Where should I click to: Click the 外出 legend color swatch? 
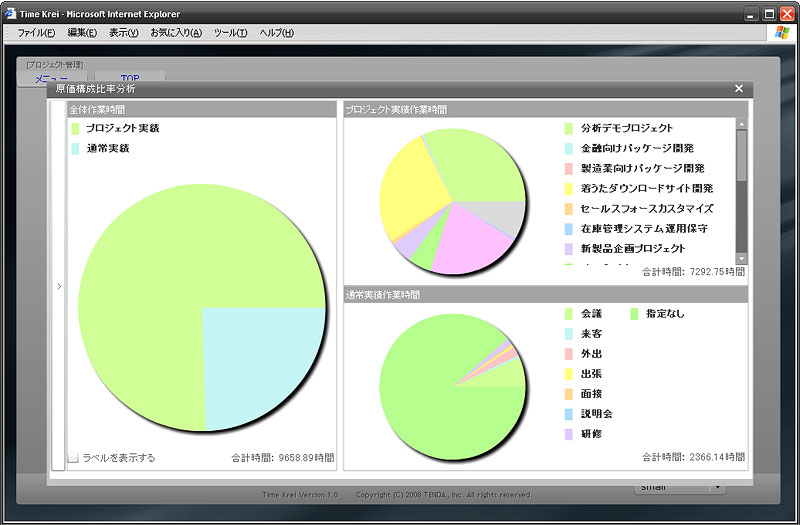(x=569, y=354)
